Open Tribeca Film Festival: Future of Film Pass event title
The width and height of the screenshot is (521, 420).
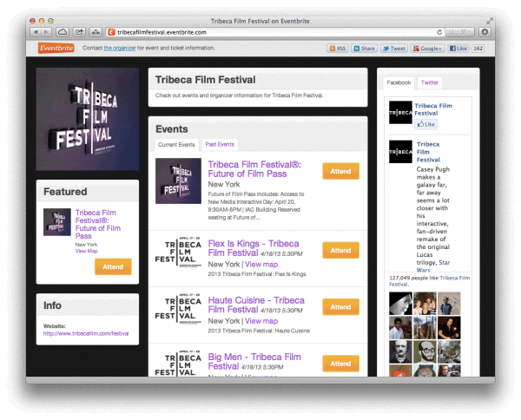(x=254, y=169)
